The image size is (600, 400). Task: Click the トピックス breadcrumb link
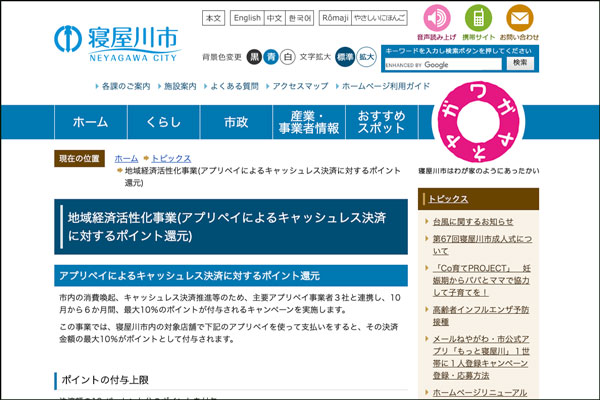pyautogui.click(x=170, y=158)
